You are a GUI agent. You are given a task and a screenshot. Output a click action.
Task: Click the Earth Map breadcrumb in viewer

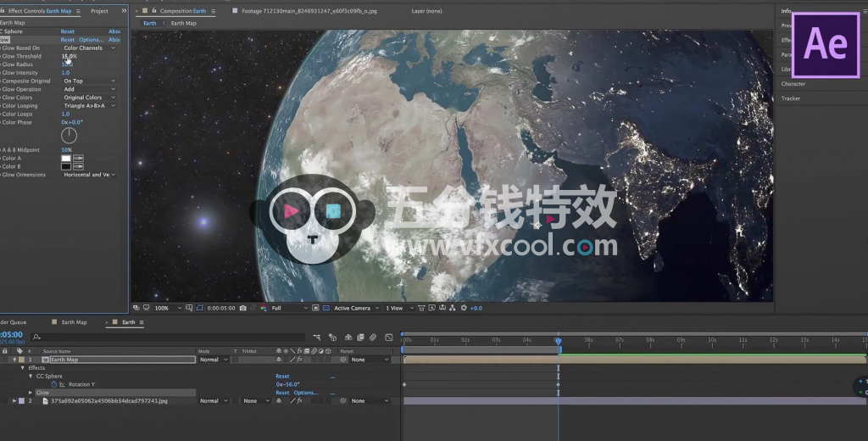tap(183, 23)
